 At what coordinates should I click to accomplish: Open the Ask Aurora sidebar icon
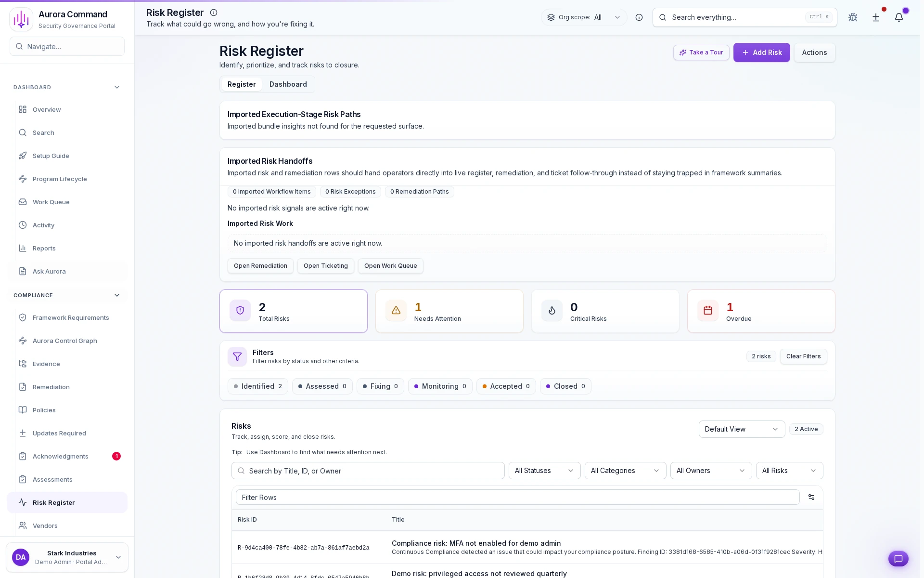tap(49, 271)
